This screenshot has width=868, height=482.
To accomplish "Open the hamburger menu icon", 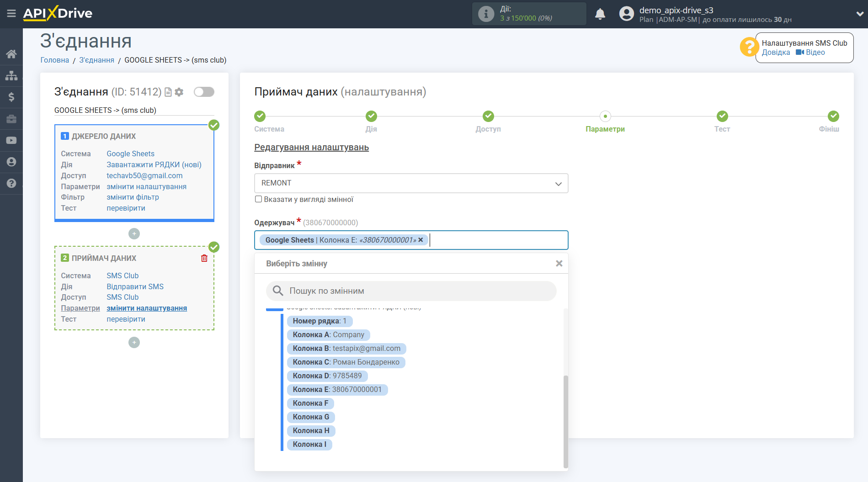I will coord(11,14).
